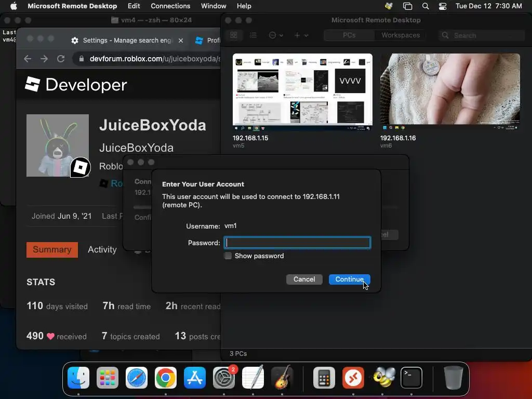
Task: Open the Connections menu
Action: [170, 6]
